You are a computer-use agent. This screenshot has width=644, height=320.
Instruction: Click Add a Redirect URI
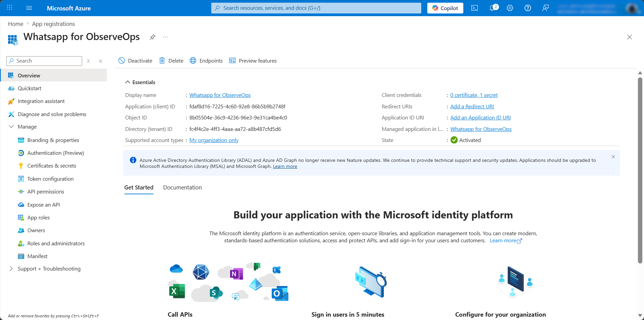tap(472, 107)
